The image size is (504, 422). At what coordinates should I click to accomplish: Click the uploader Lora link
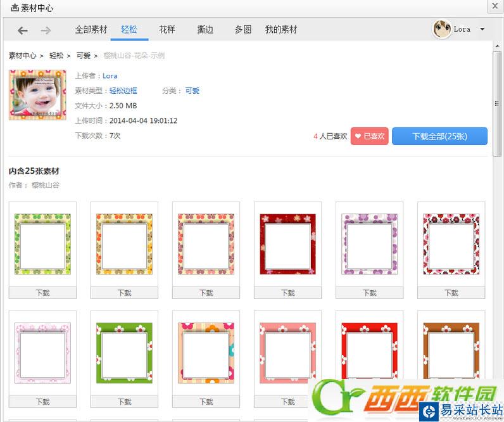(x=110, y=76)
